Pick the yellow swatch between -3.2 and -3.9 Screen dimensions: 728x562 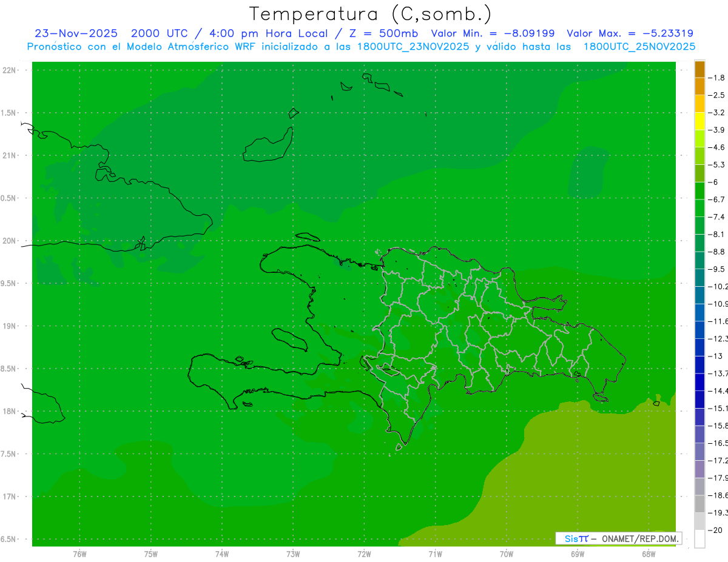pyautogui.click(x=699, y=121)
